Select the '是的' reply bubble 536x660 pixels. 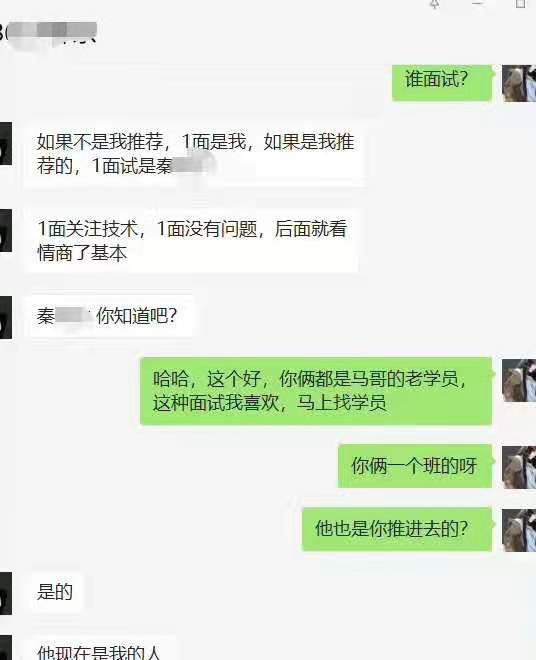point(55,592)
